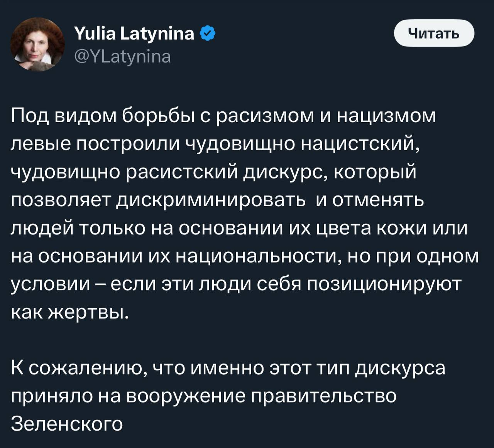Image resolution: width=494 pixels, height=448 pixels.
Task: Click the word условии in the tweet
Action: coord(51,285)
